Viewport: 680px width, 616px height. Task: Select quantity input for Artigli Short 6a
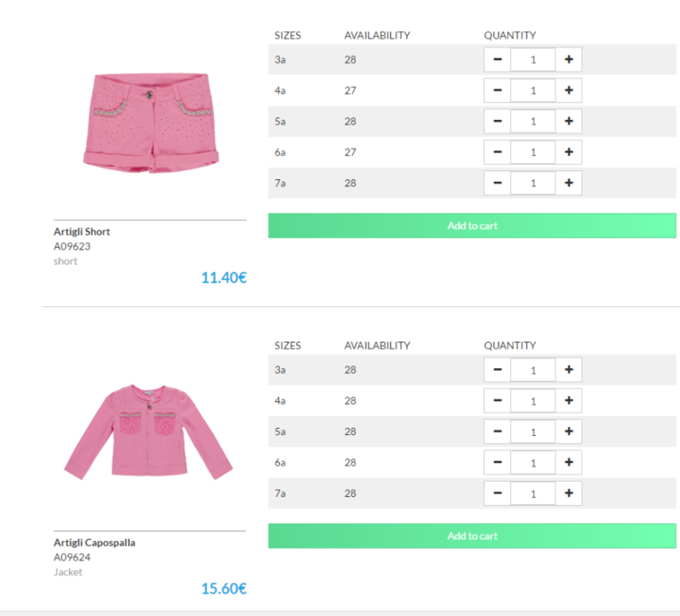pyautogui.click(x=533, y=153)
